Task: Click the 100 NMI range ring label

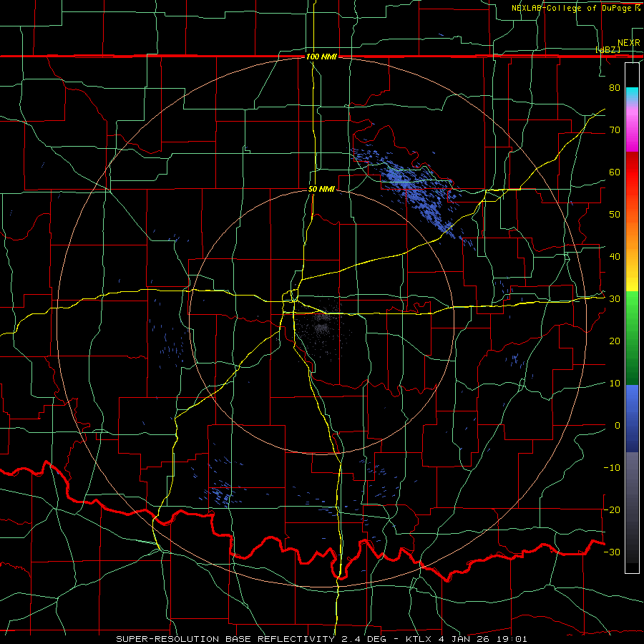Action: 321,57
